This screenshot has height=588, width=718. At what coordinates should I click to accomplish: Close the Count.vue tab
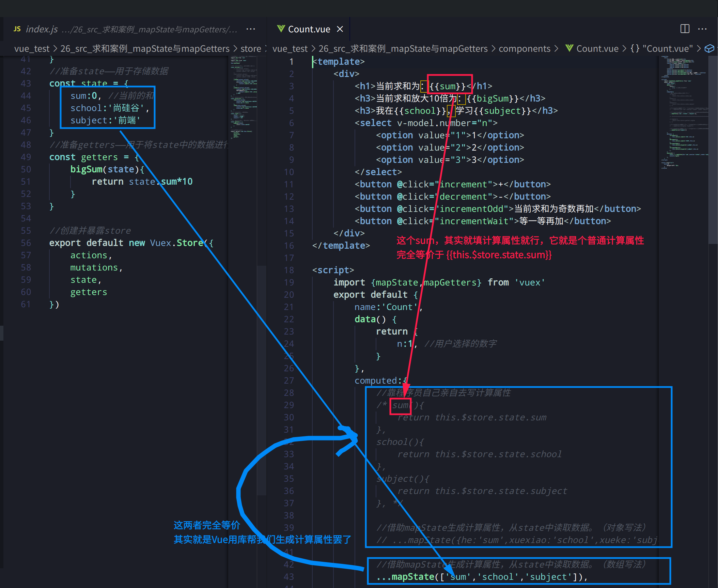click(340, 29)
